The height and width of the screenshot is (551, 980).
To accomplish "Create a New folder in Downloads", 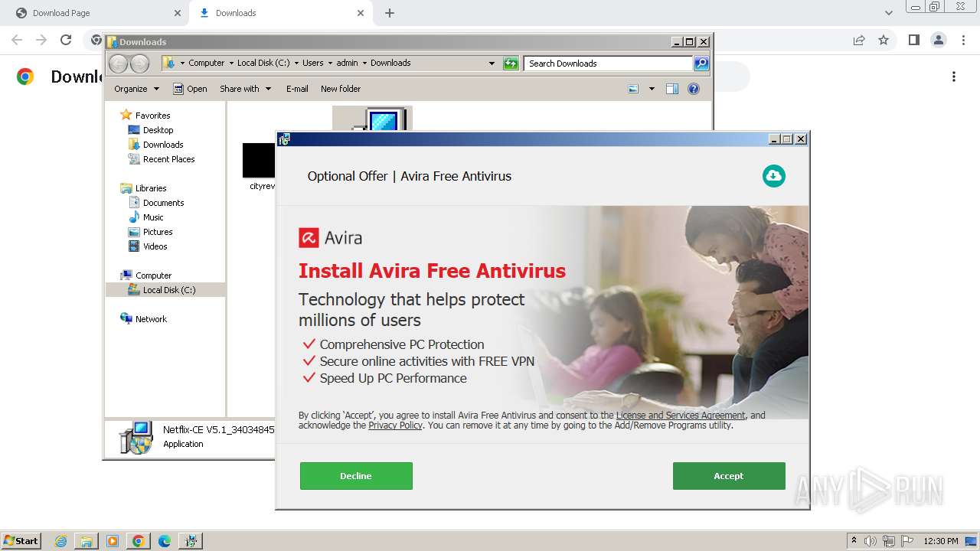I will point(341,89).
